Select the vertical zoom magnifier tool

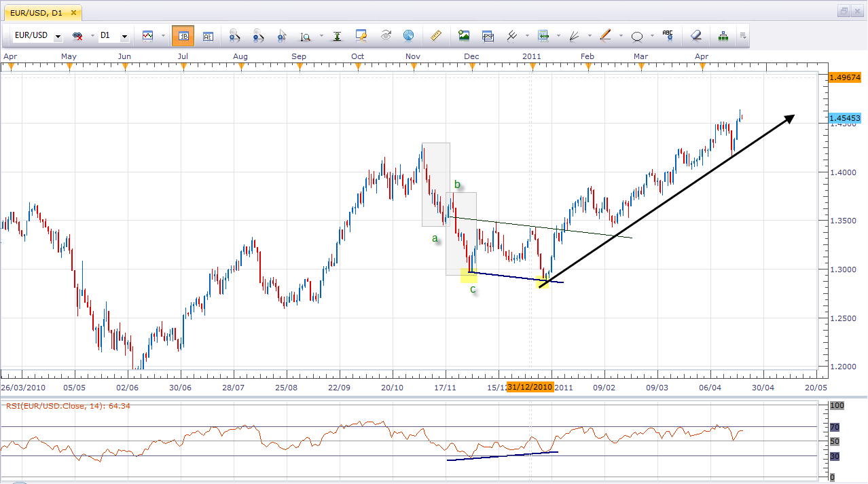coord(306,36)
